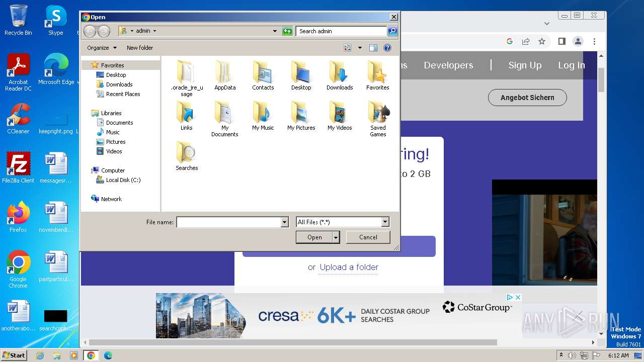Select the My Documents folder
Screen dimensions: 644x362
[x=225, y=119]
